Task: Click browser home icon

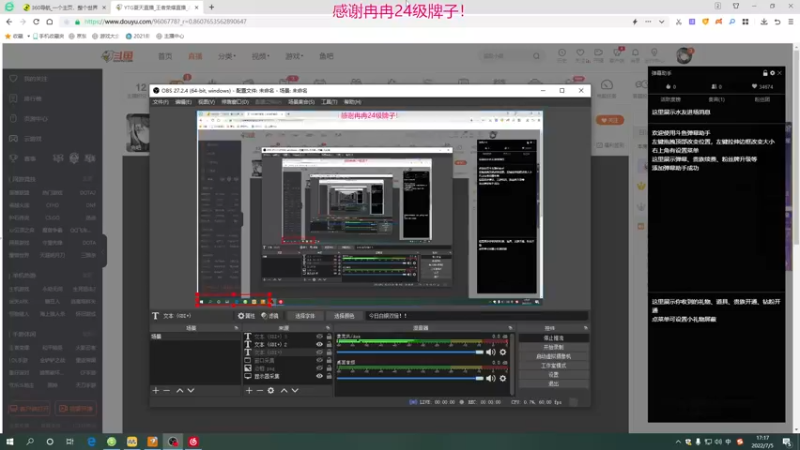Action: click(x=49, y=22)
